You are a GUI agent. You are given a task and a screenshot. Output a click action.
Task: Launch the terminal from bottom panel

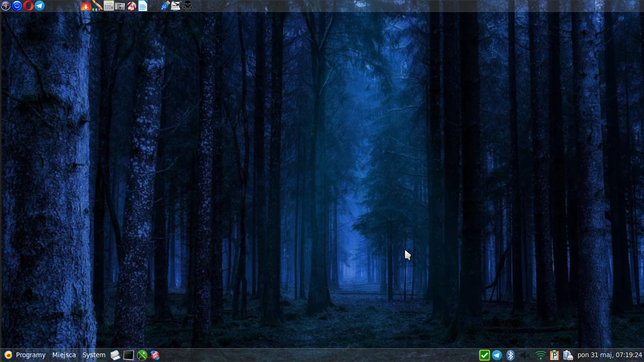click(129, 355)
